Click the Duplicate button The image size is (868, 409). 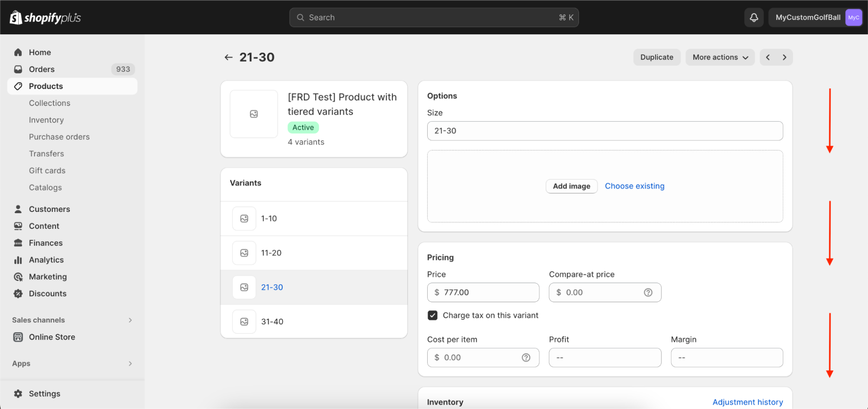[x=657, y=57]
